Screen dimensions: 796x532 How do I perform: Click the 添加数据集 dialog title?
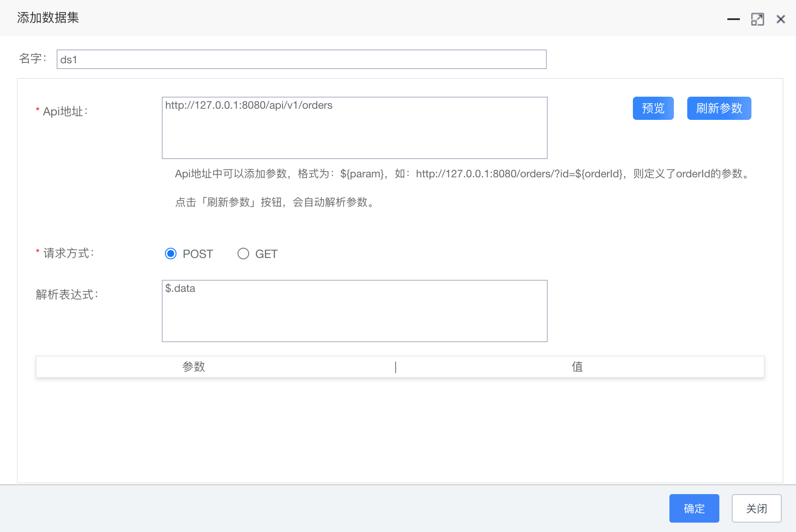[x=48, y=18]
